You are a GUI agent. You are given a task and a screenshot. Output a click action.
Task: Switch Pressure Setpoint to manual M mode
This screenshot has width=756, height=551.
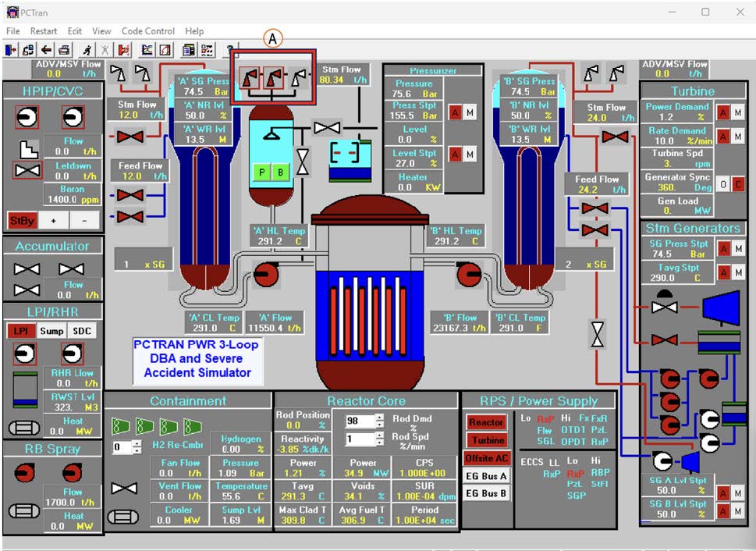(470, 112)
